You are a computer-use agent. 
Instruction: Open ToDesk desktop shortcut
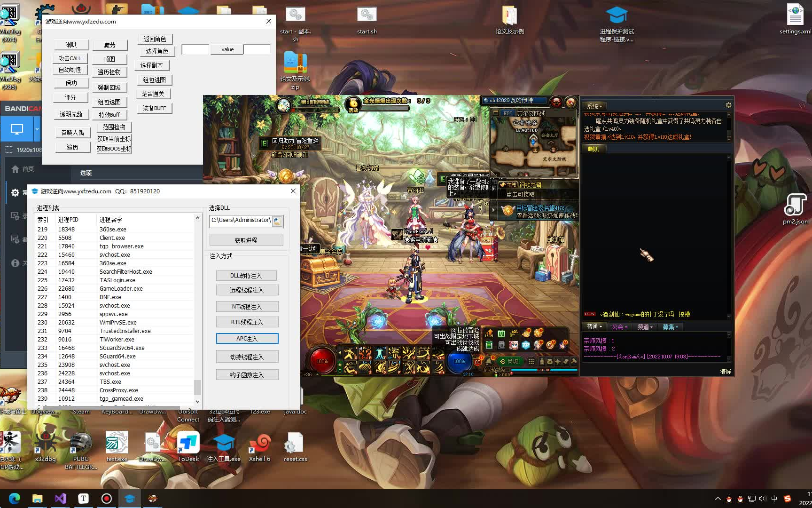pos(188,447)
